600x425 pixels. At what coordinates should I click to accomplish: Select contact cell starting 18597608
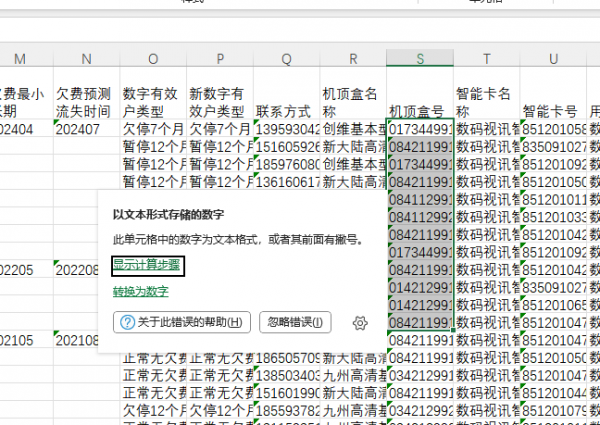[286, 164]
